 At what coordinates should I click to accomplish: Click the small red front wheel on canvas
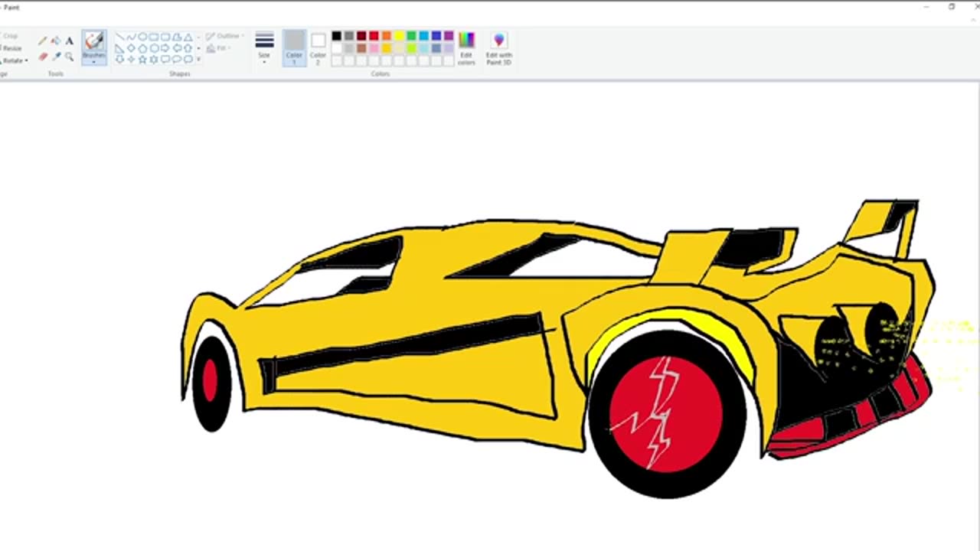(x=210, y=380)
